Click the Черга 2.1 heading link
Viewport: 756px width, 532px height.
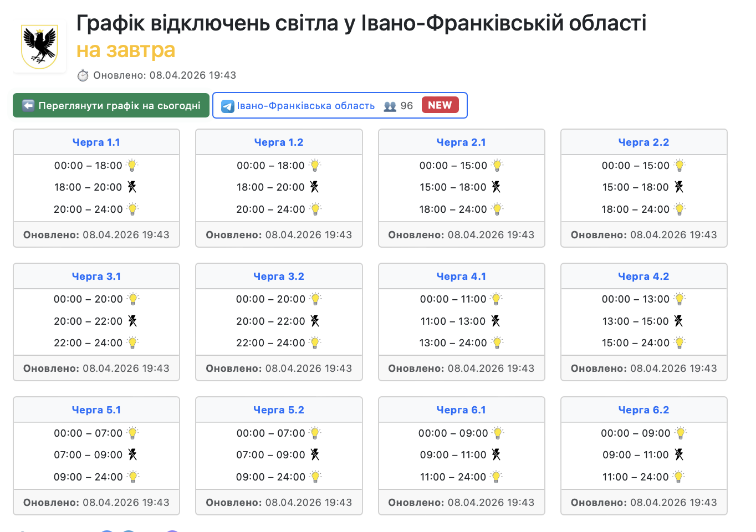461,142
